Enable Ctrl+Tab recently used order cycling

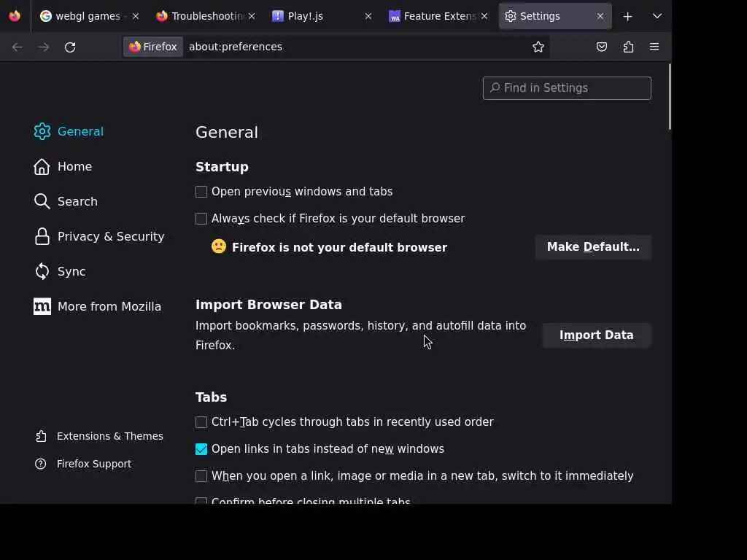coord(201,422)
